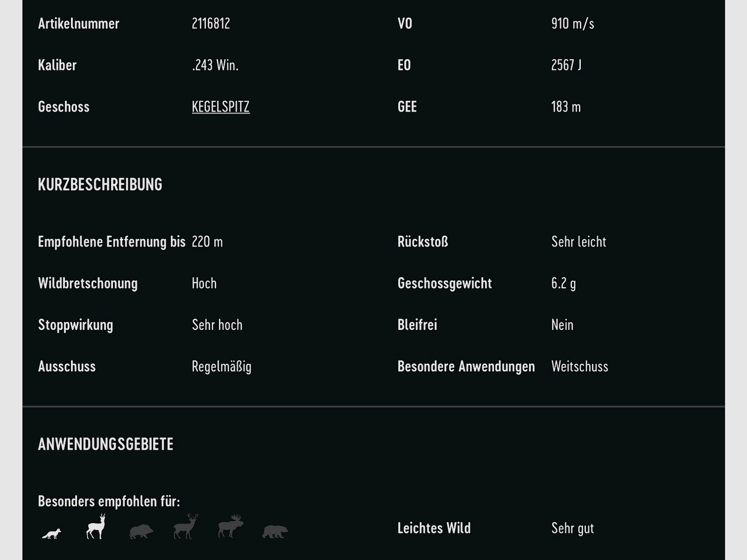Click the last icon in the animal row

(x=275, y=532)
